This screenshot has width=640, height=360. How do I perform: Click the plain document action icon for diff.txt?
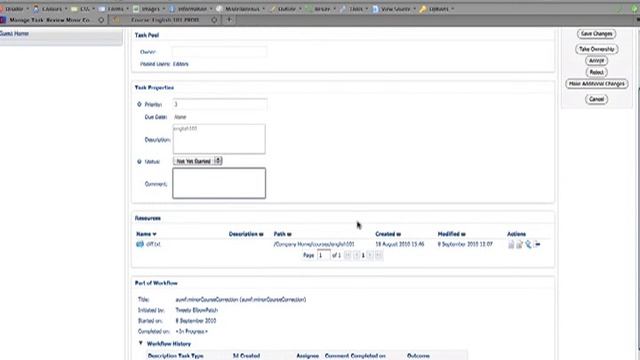coord(511,244)
